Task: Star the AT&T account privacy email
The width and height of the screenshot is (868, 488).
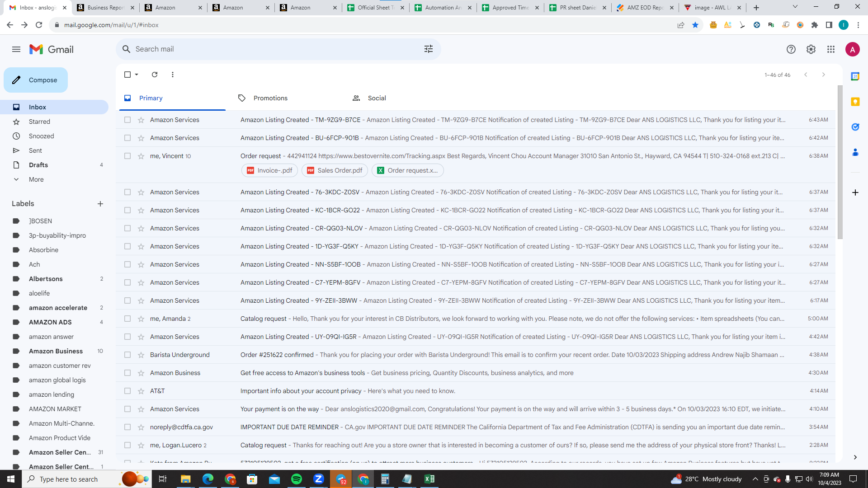Action: pyautogui.click(x=141, y=391)
